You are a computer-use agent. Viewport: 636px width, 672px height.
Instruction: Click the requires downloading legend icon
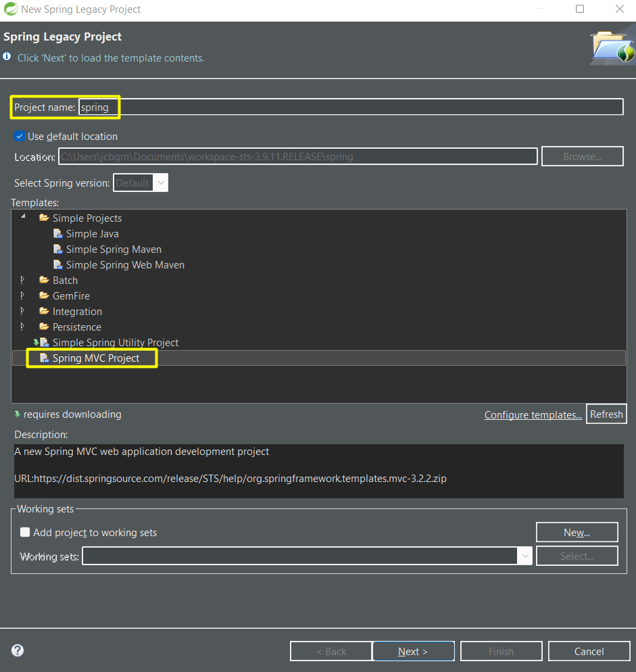17,414
